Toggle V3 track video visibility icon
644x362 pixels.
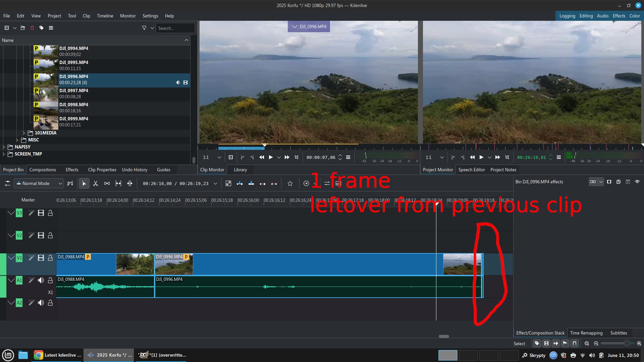click(41, 213)
